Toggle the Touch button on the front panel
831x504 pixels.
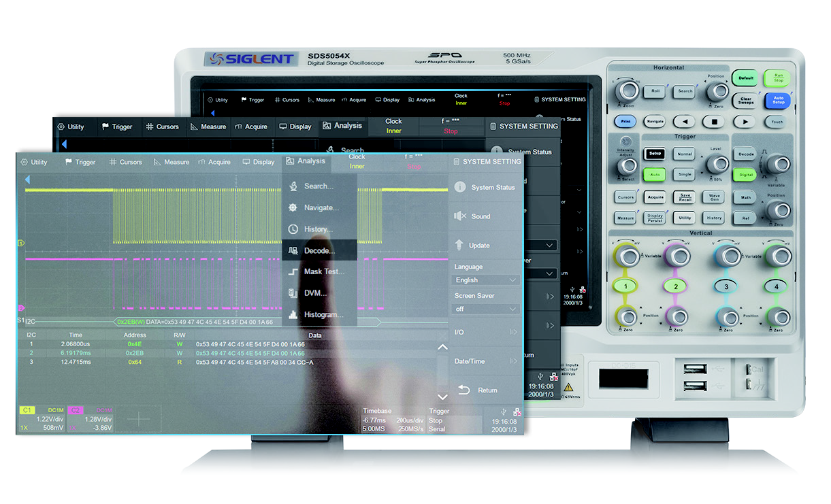[x=777, y=122]
